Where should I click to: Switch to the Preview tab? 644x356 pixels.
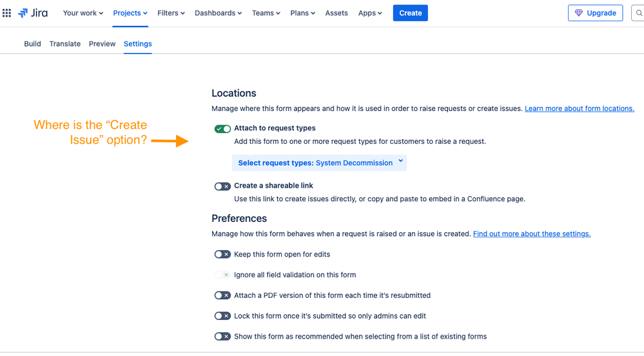(102, 44)
